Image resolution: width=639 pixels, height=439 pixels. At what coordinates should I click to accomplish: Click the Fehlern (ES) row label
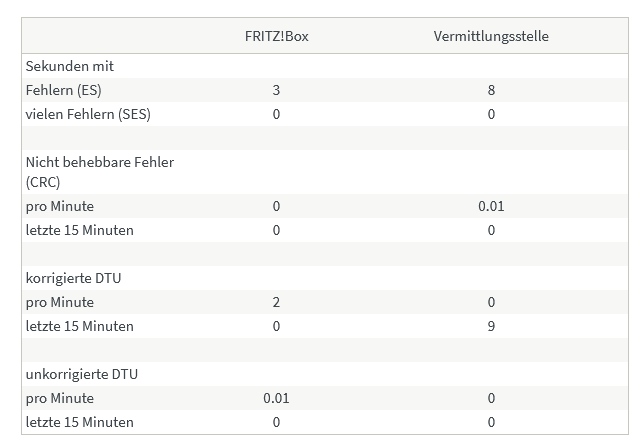point(64,90)
